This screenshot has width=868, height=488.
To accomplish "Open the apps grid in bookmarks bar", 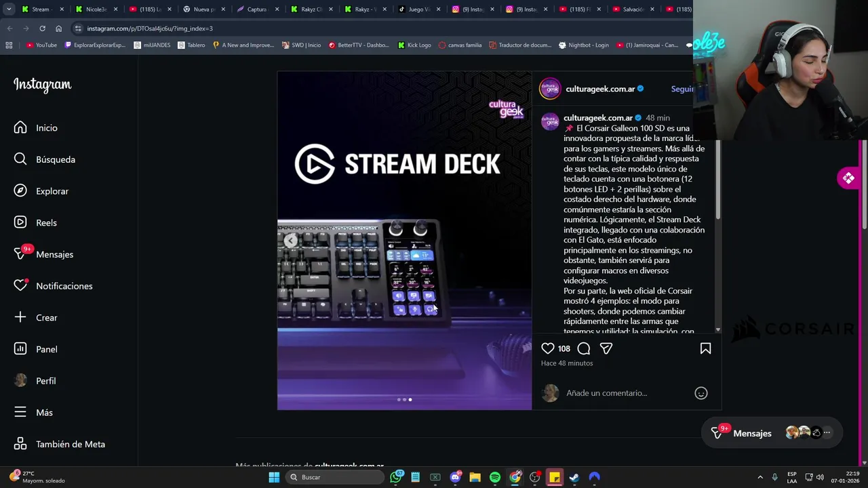I will 9,45.
